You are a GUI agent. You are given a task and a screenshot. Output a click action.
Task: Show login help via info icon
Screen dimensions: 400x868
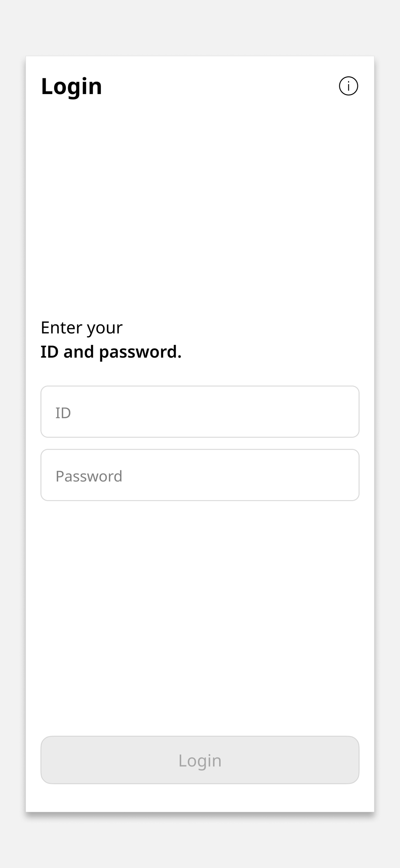tap(348, 86)
